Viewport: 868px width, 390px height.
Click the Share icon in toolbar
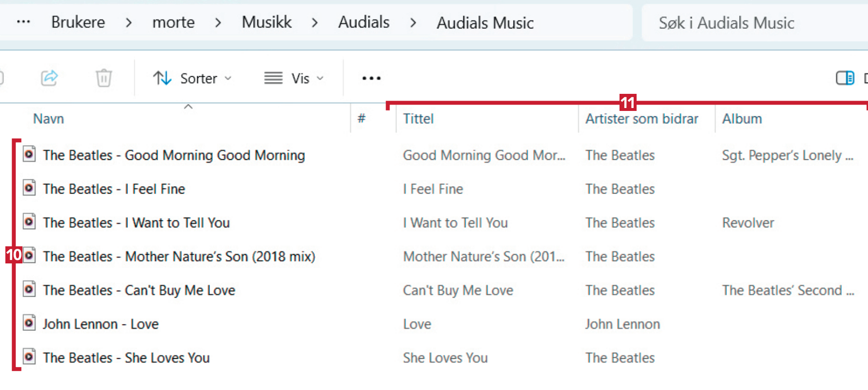coord(49,78)
